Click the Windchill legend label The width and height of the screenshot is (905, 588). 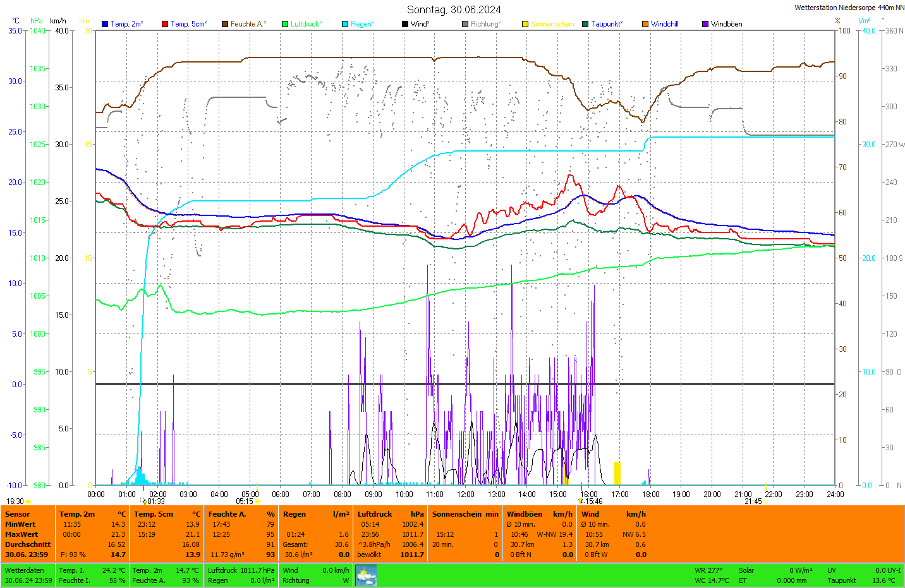pyautogui.click(x=664, y=24)
